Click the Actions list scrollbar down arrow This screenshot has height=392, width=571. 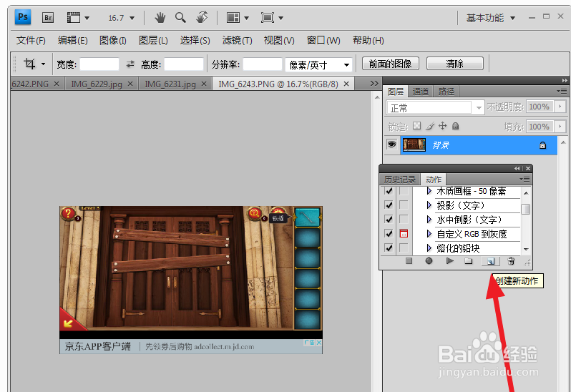click(x=526, y=250)
